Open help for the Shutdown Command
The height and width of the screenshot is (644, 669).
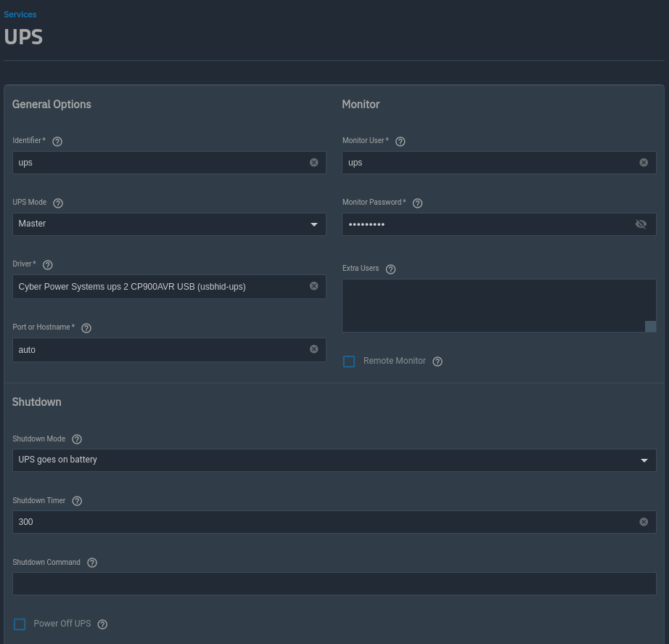[92, 563]
